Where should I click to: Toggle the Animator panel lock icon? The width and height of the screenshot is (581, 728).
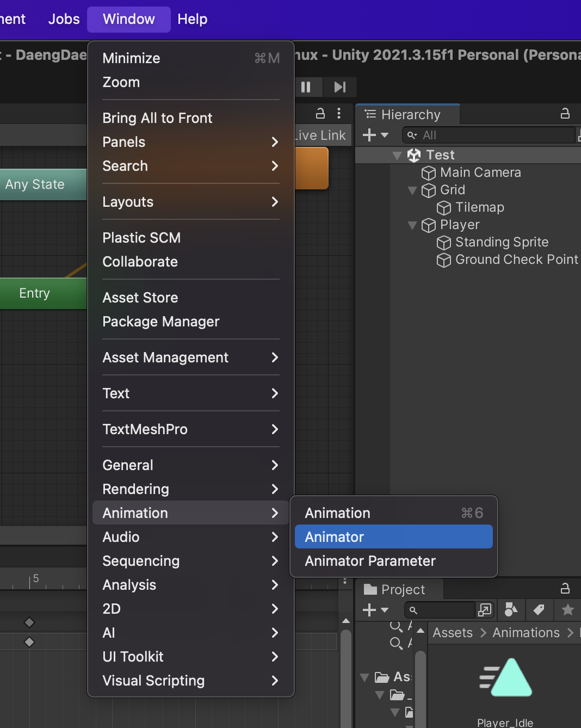[x=320, y=113]
